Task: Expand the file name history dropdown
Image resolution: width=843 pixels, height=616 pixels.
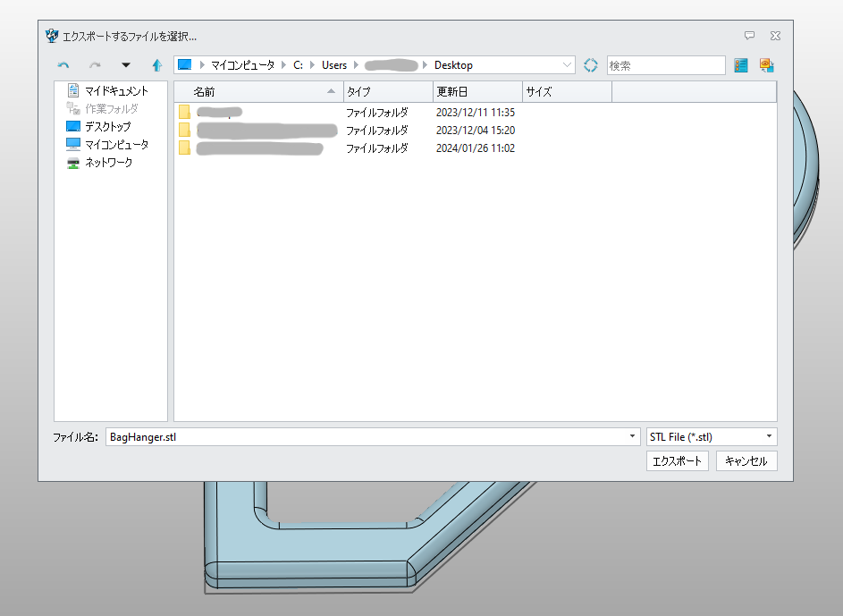Action: [633, 437]
